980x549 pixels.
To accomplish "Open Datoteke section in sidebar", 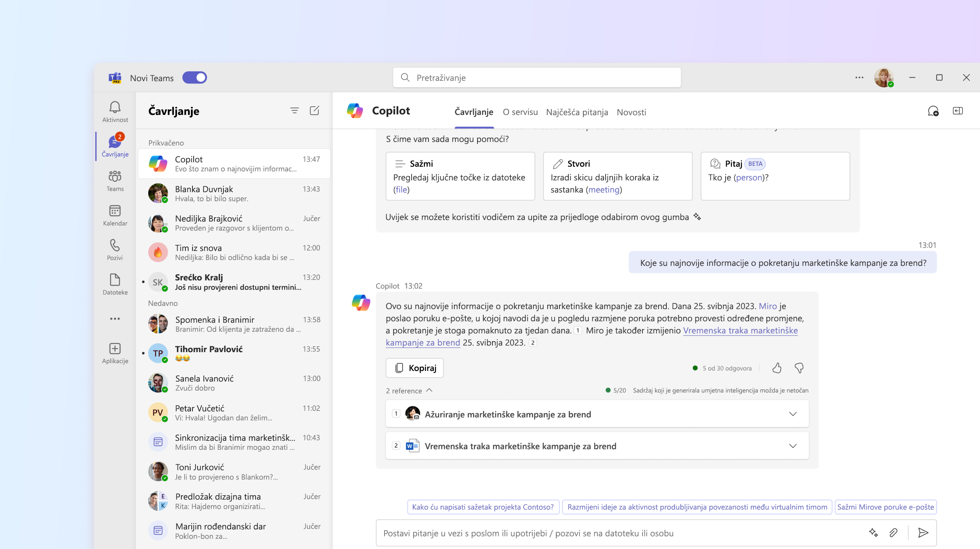I will 114,284.
